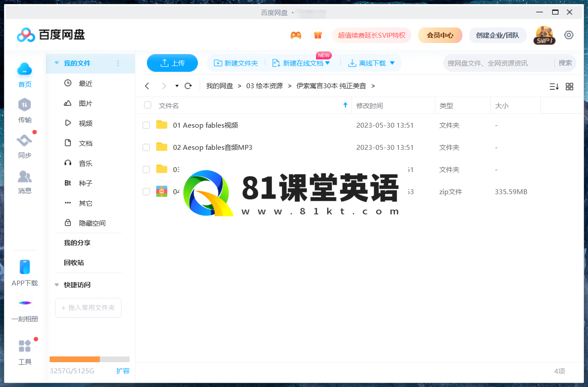Image resolution: width=588 pixels, height=387 pixels.
Task: Open 我的文件 options dots
Action: tap(118, 63)
